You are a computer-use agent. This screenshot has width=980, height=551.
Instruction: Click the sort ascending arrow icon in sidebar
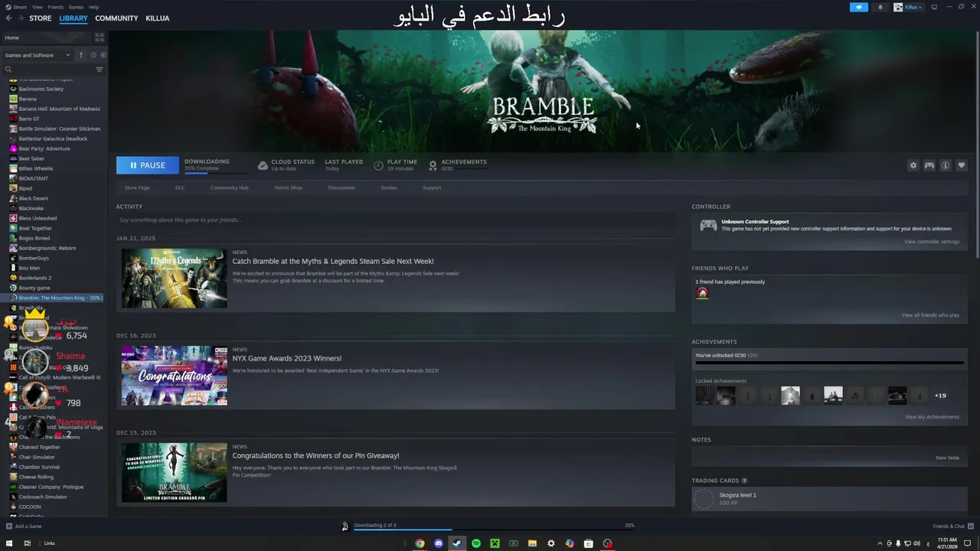(81, 55)
